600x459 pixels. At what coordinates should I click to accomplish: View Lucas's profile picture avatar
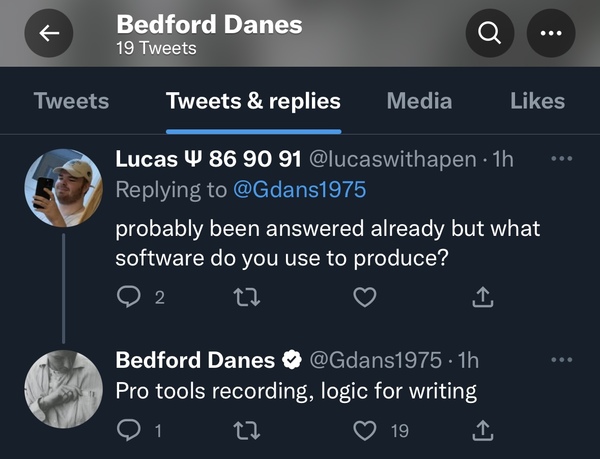[x=64, y=188]
